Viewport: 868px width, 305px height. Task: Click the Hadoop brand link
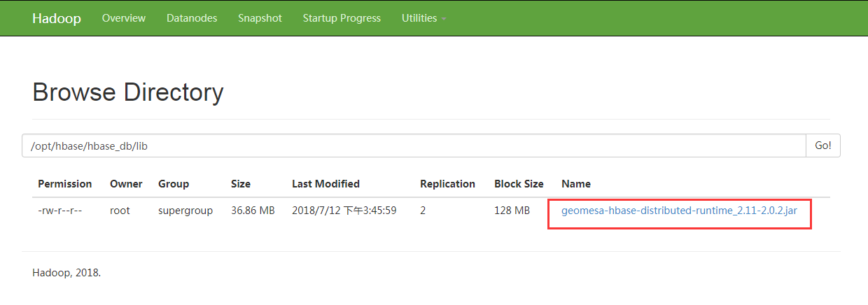[x=57, y=18]
